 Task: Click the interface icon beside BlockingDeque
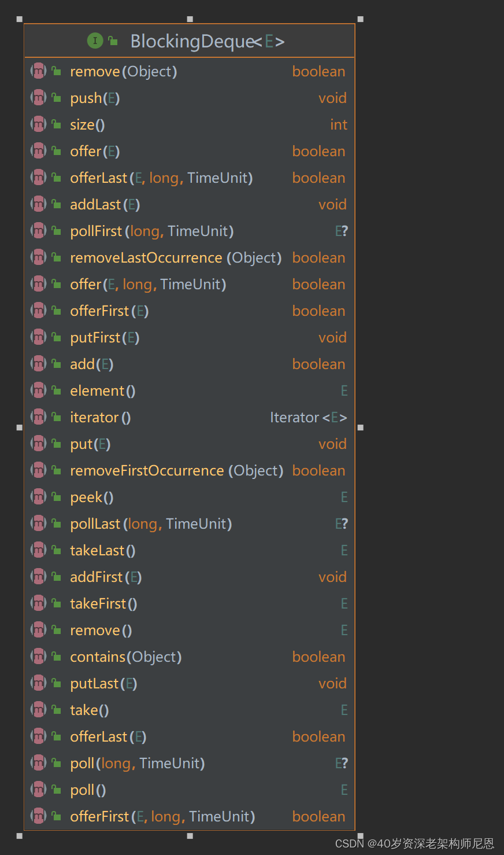(x=95, y=40)
